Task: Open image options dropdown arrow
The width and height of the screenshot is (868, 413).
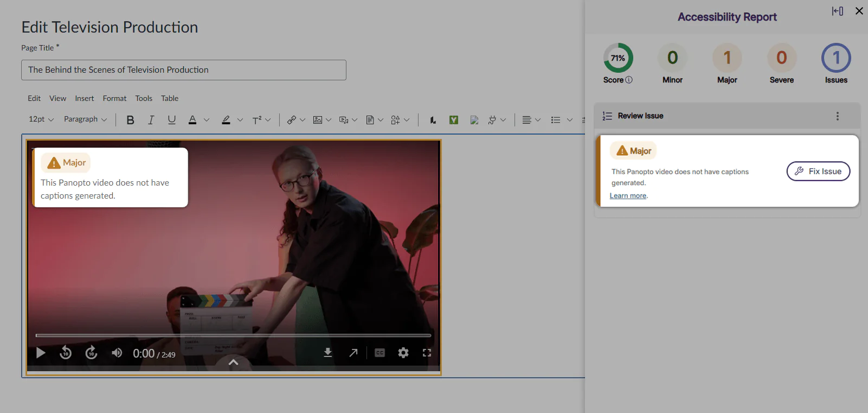Action: [329, 120]
